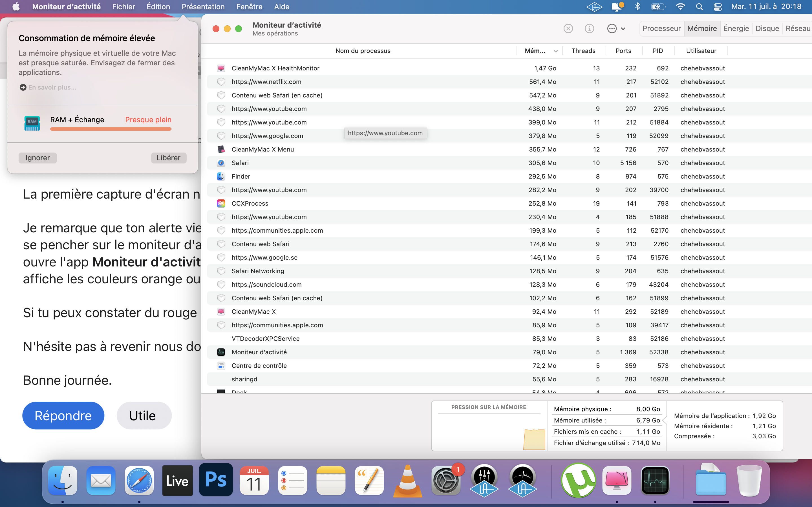Click the RAM + Échange usage bar
This screenshot has height=507, width=812.
[111, 129]
